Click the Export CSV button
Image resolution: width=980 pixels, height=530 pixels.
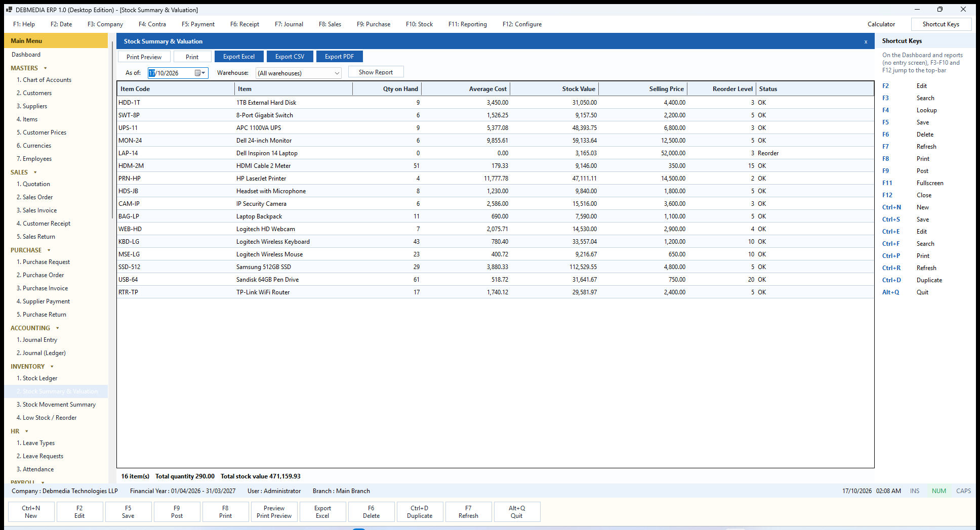[290, 57]
